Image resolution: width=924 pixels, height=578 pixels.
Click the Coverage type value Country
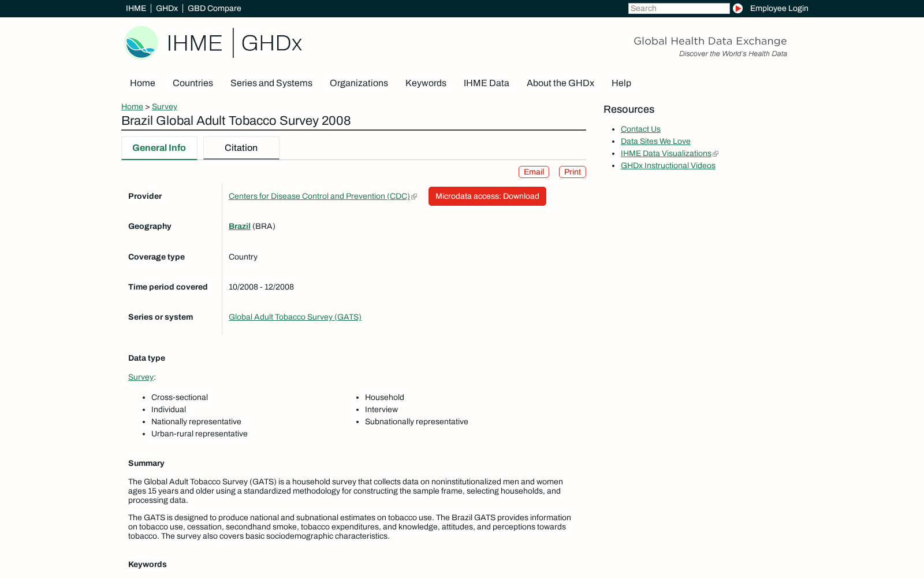tap(243, 257)
